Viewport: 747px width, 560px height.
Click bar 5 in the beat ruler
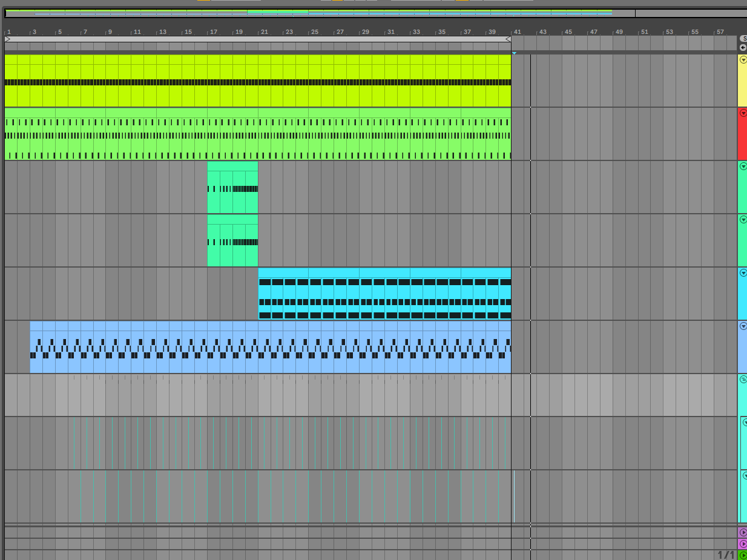tap(59, 32)
